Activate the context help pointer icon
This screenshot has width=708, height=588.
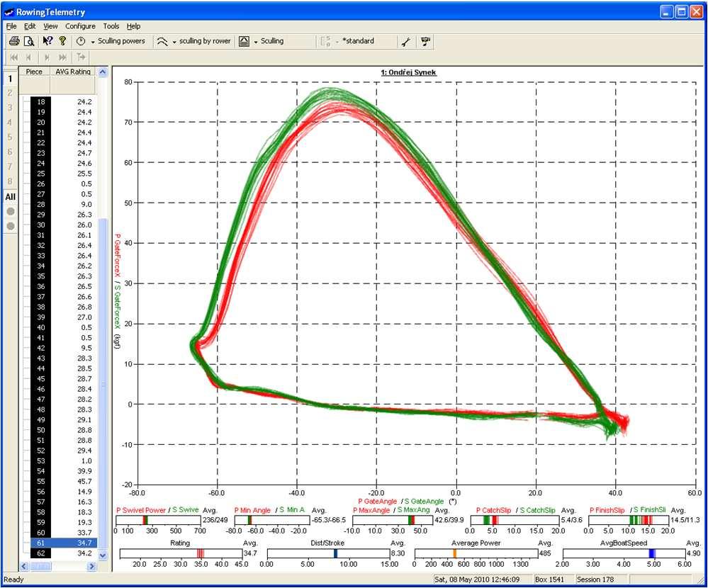(x=47, y=41)
